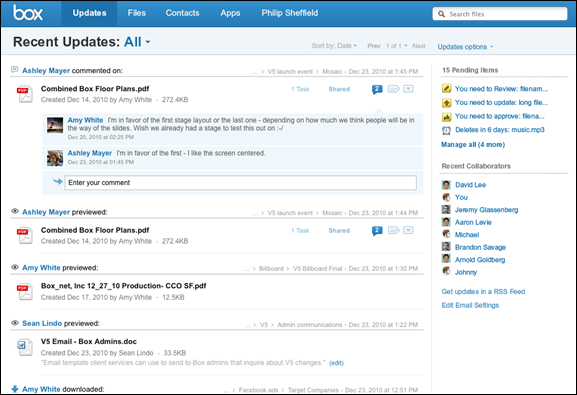Click Shared on the previewed Floor Plans file
The width and height of the screenshot is (577, 395).
coord(339,230)
